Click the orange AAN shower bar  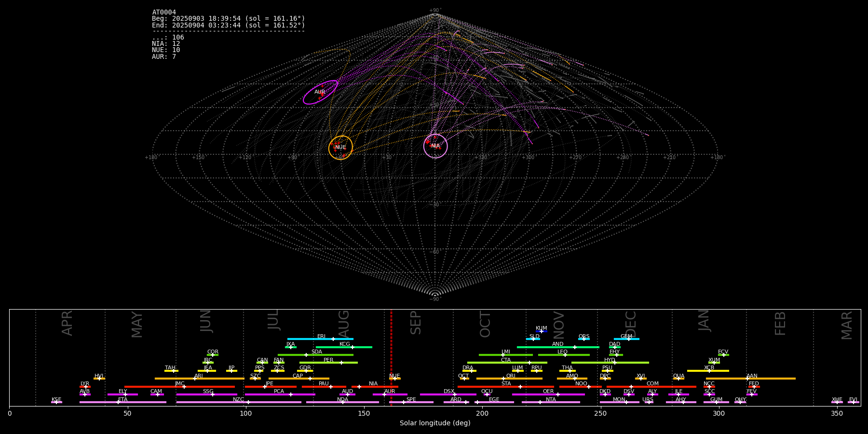pos(751,379)
